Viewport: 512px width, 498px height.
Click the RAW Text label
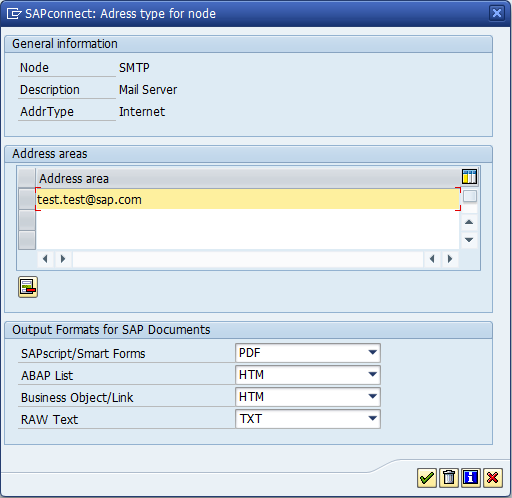[49, 419]
